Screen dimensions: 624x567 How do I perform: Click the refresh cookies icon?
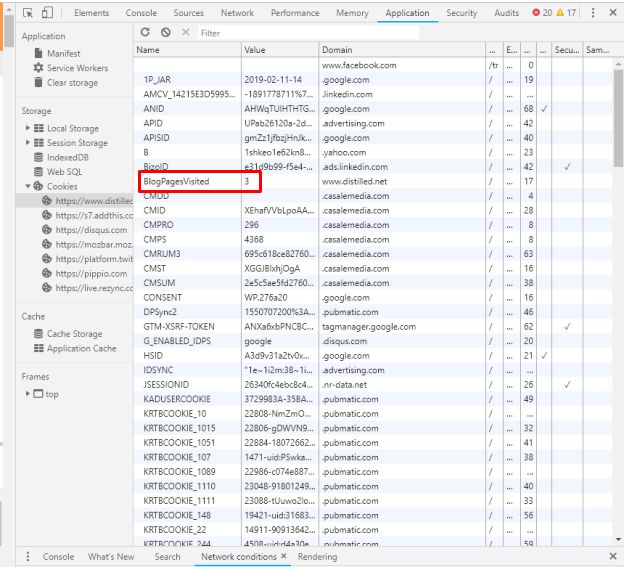tap(146, 32)
